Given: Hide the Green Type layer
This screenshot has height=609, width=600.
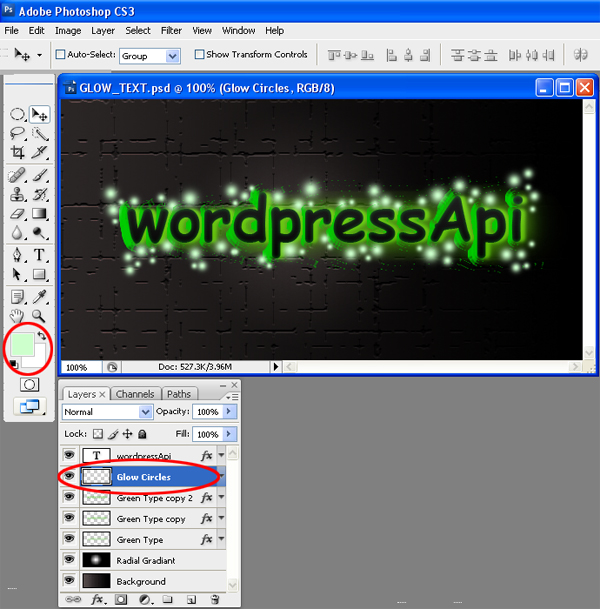Looking at the screenshot, I should (x=69, y=538).
